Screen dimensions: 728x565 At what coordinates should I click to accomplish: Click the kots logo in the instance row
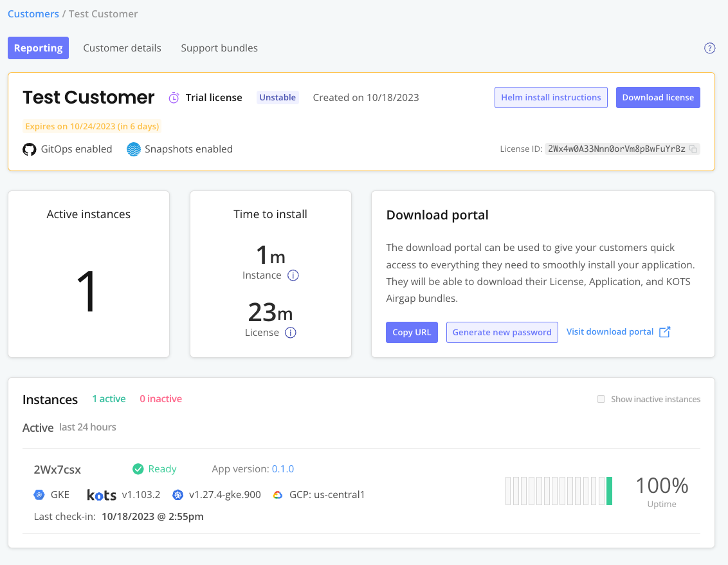[x=101, y=494]
